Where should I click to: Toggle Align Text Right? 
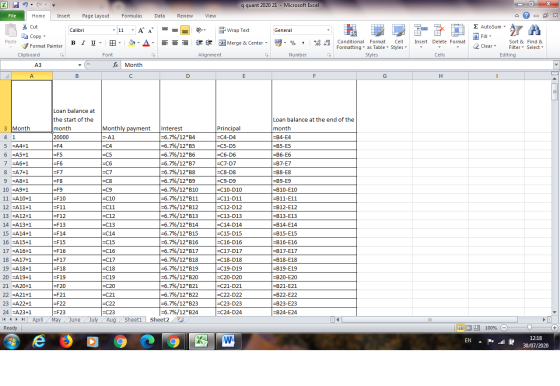click(185, 43)
